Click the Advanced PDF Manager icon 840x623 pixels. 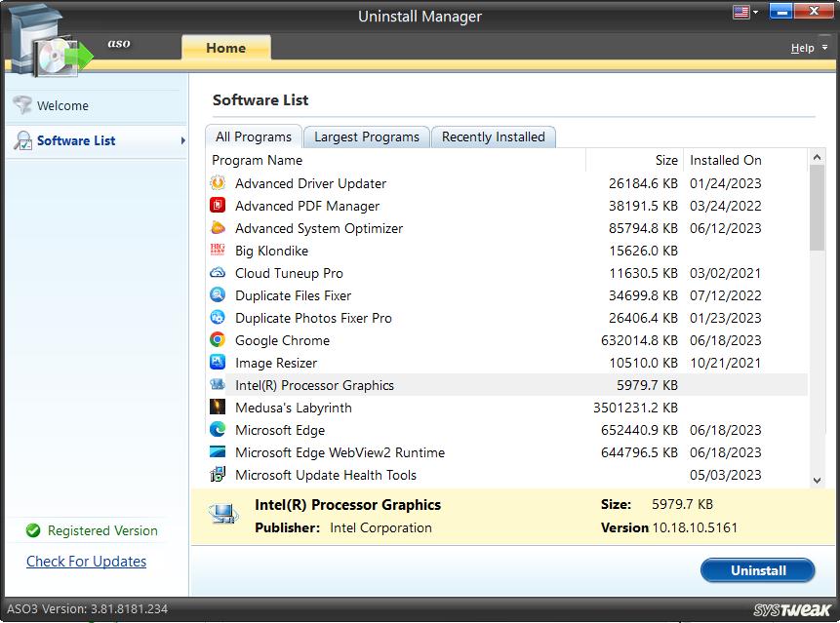[218, 206]
